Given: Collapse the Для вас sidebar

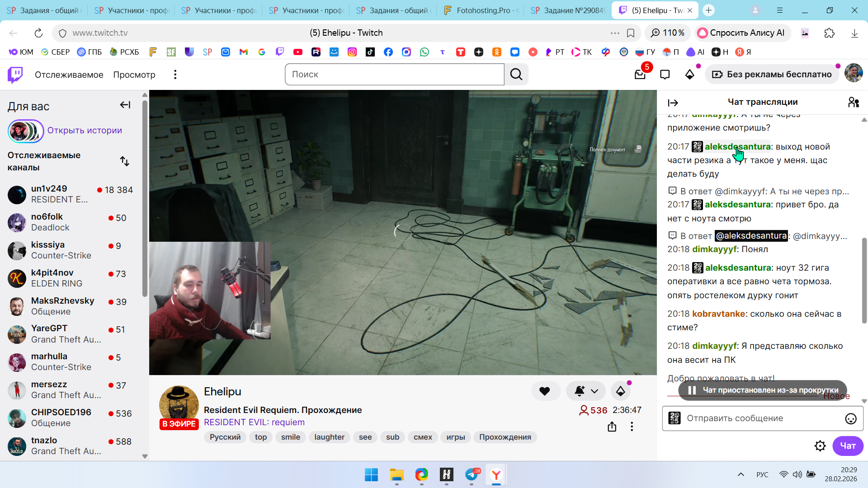Looking at the screenshot, I should coord(125,105).
